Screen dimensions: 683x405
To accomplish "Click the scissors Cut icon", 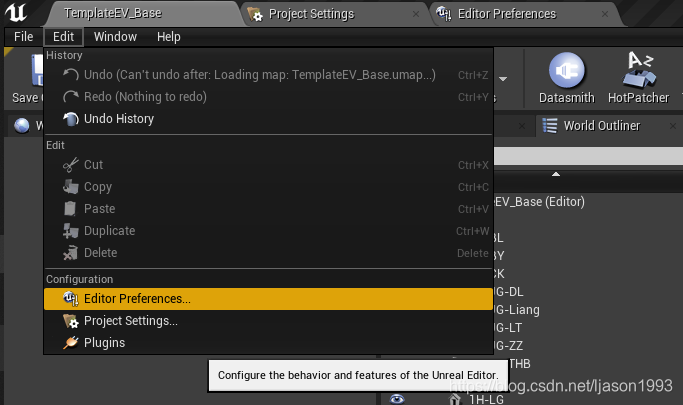I will (71, 165).
